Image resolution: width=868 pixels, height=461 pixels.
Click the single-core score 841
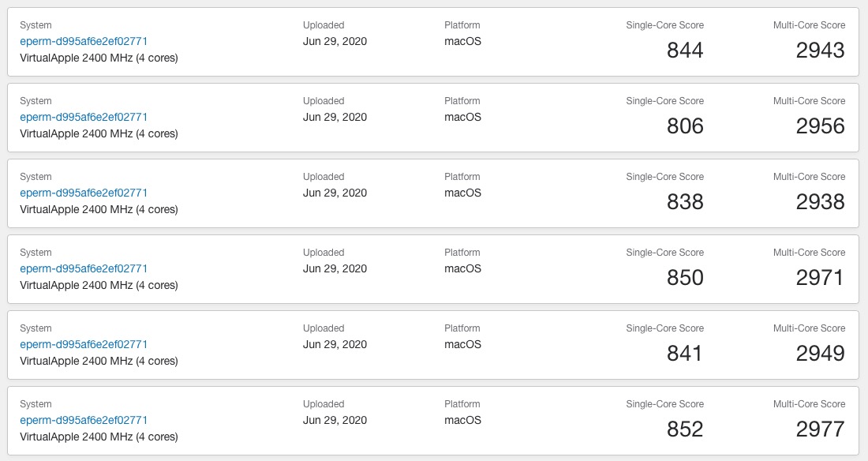tap(685, 354)
